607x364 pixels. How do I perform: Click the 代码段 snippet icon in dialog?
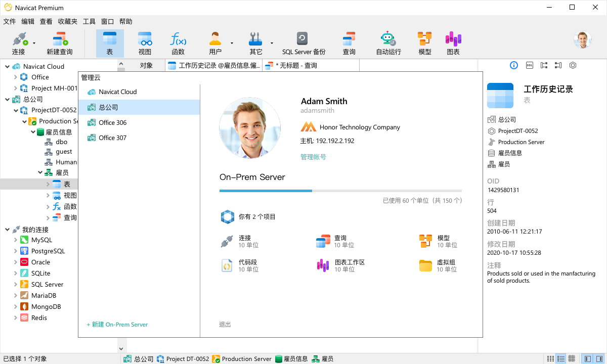click(227, 265)
